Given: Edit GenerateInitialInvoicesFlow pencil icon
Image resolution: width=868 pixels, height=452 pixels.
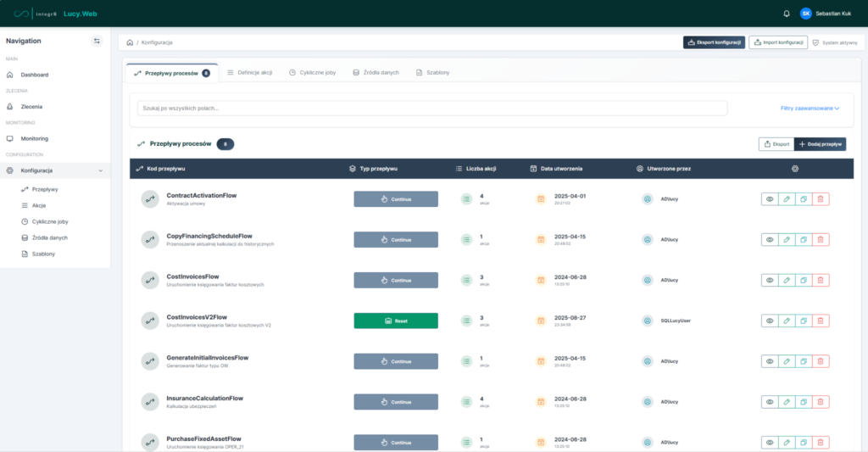Looking at the screenshot, I should tap(787, 361).
